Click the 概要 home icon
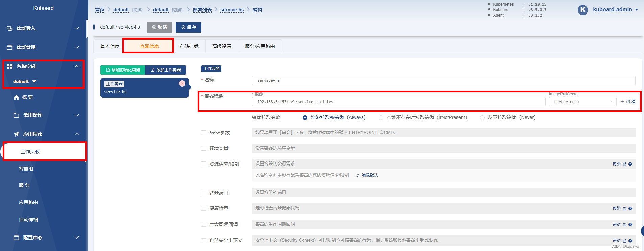The image size is (644, 251). coord(16,97)
